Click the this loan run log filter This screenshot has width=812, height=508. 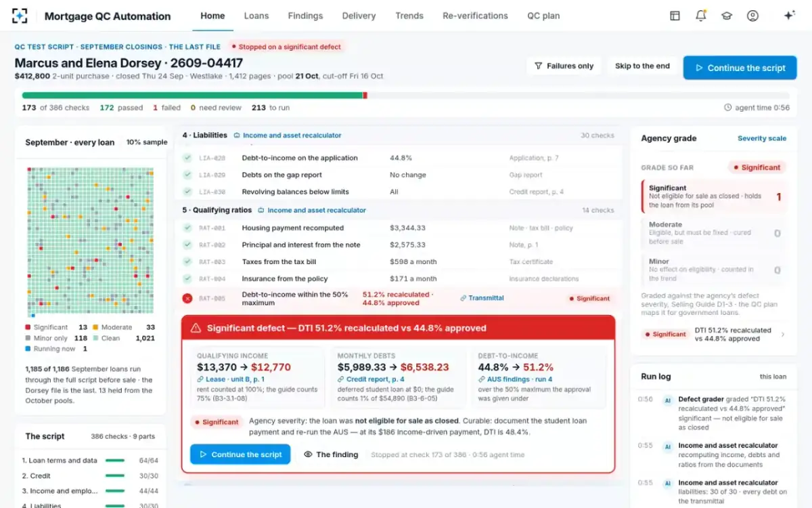point(773,377)
